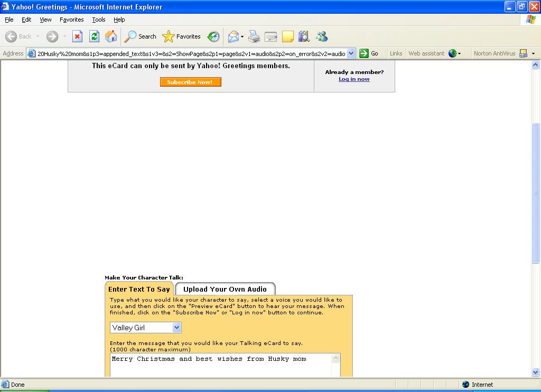Open the View menu
This screenshot has height=392, width=541.
45,20
